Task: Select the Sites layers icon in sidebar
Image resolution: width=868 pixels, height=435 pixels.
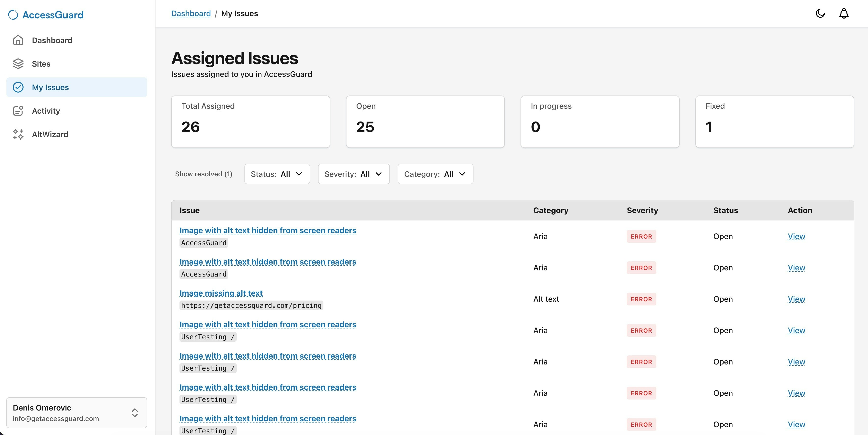Action: (18, 64)
